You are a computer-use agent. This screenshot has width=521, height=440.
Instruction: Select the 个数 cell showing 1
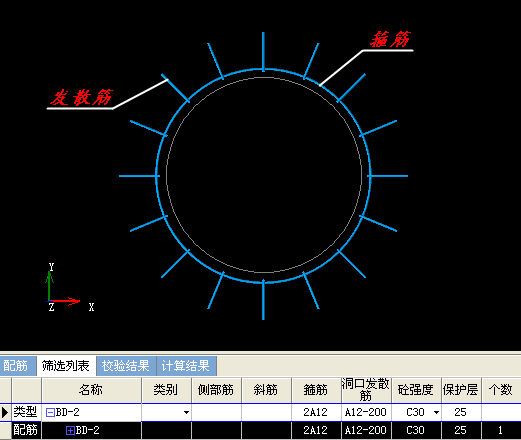pos(501,430)
